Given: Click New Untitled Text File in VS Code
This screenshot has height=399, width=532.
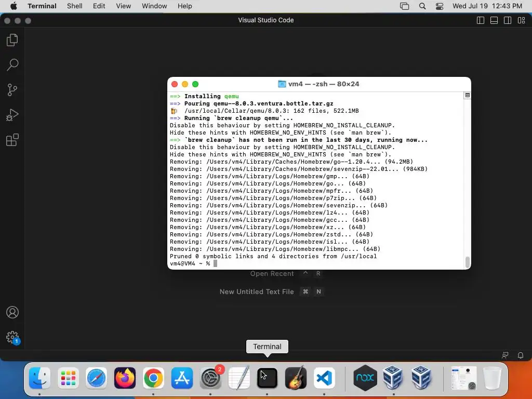Looking at the screenshot, I should 257,292.
